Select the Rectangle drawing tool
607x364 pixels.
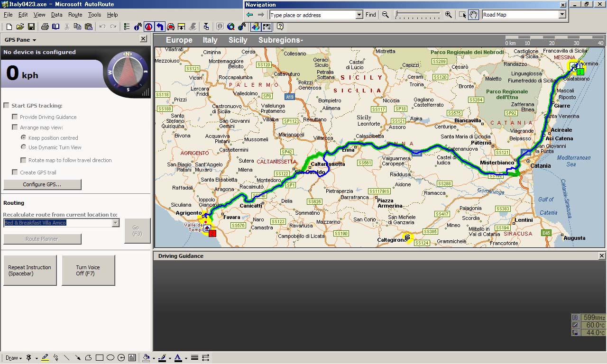click(100, 358)
